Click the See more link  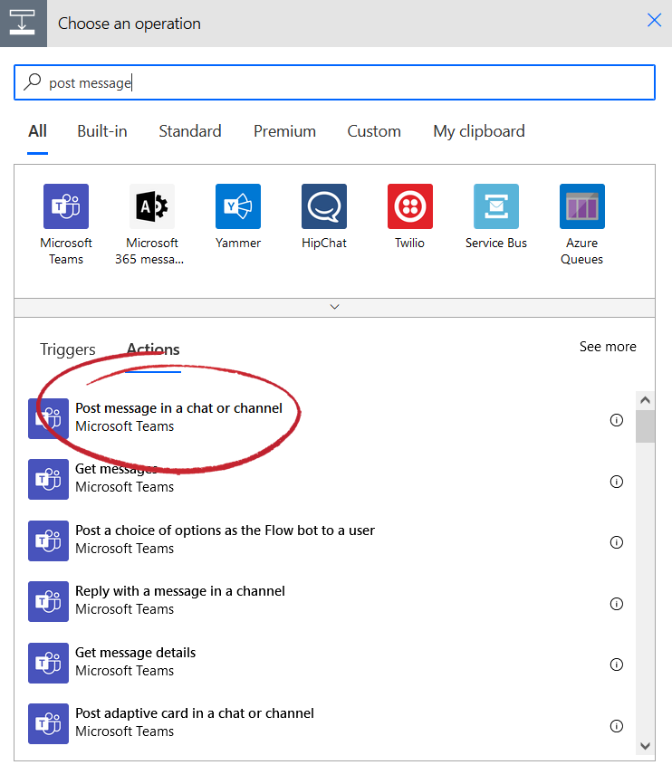coord(608,347)
